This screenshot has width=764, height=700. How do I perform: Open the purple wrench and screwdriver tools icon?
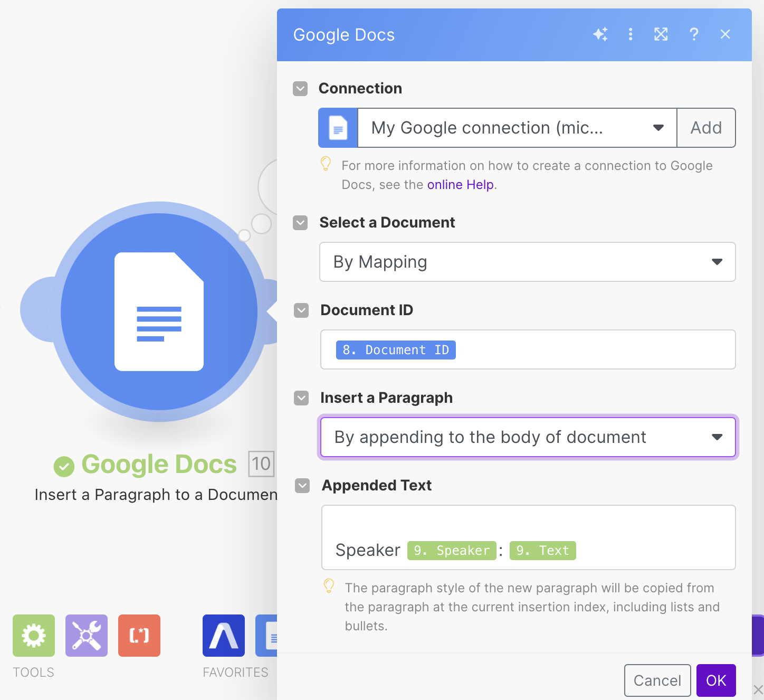87,636
